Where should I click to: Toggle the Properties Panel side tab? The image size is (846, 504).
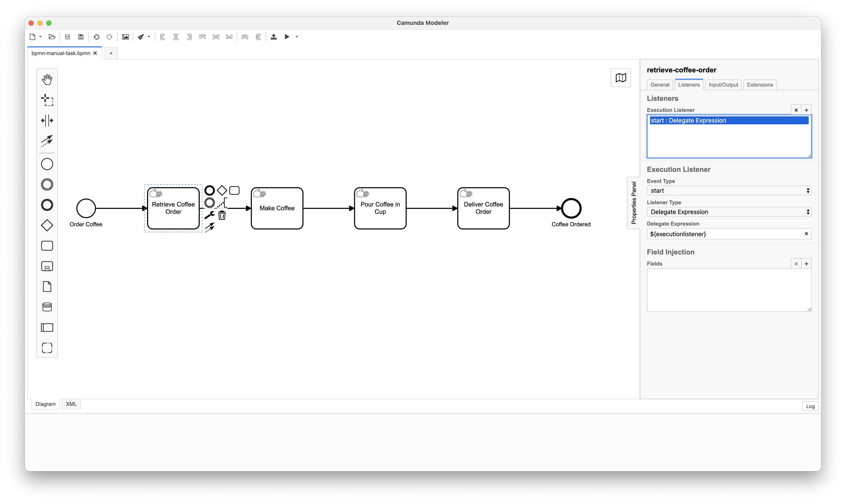click(633, 203)
